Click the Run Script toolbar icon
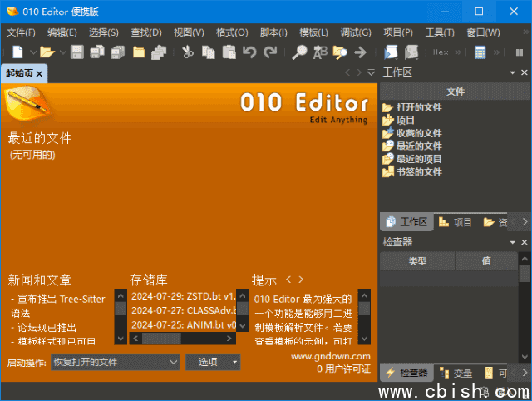This screenshot has width=532, height=401. pyautogui.click(x=391, y=52)
